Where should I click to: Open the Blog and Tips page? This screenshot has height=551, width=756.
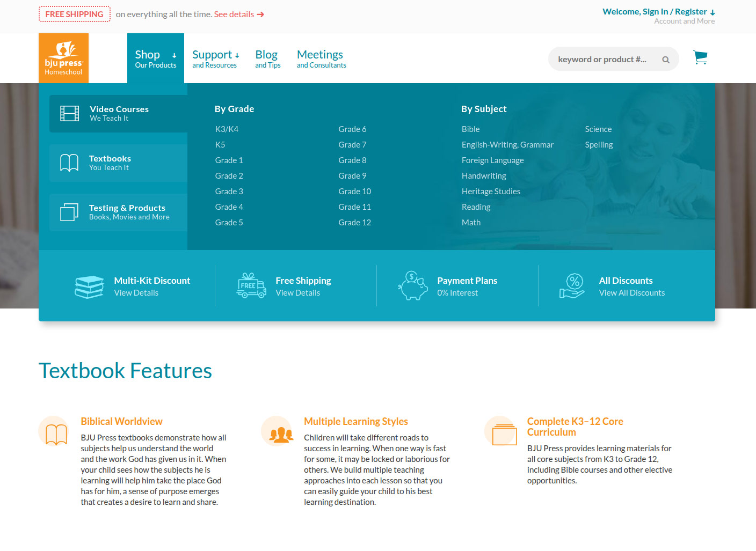pos(267,58)
